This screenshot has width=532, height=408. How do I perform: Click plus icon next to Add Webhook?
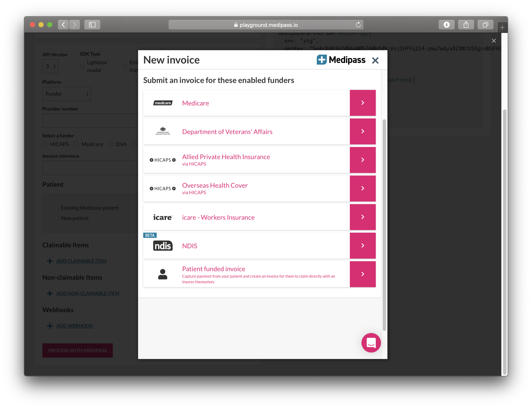pos(50,326)
